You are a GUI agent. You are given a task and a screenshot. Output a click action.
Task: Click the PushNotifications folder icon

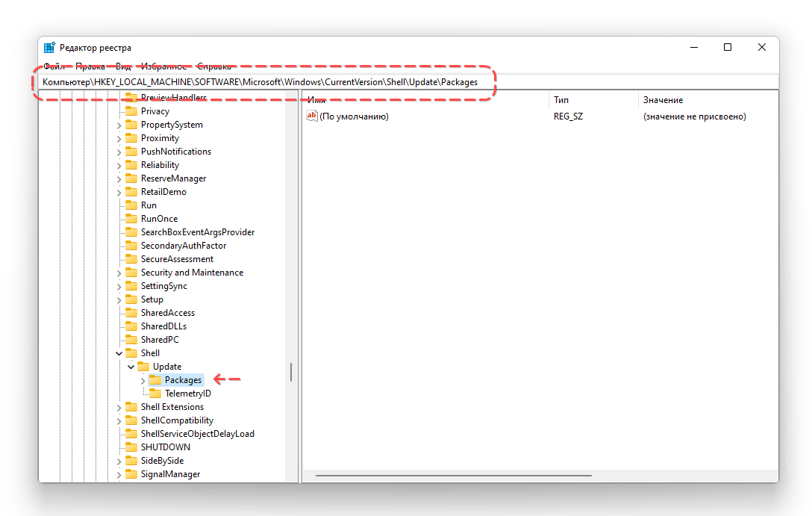click(131, 152)
